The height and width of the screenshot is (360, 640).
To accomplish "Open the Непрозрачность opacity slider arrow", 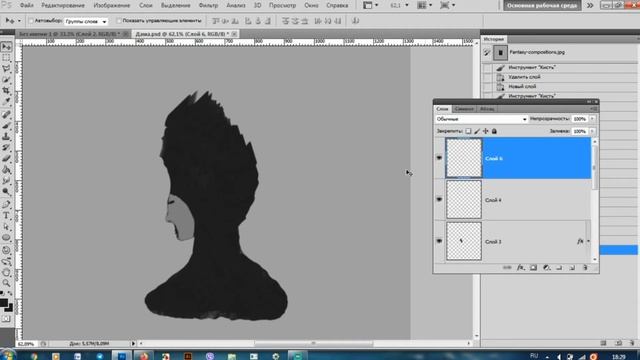I will pyautogui.click(x=592, y=119).
